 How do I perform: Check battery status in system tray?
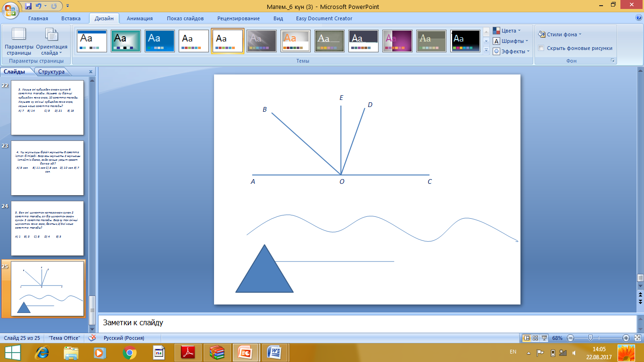coord(553,353)
